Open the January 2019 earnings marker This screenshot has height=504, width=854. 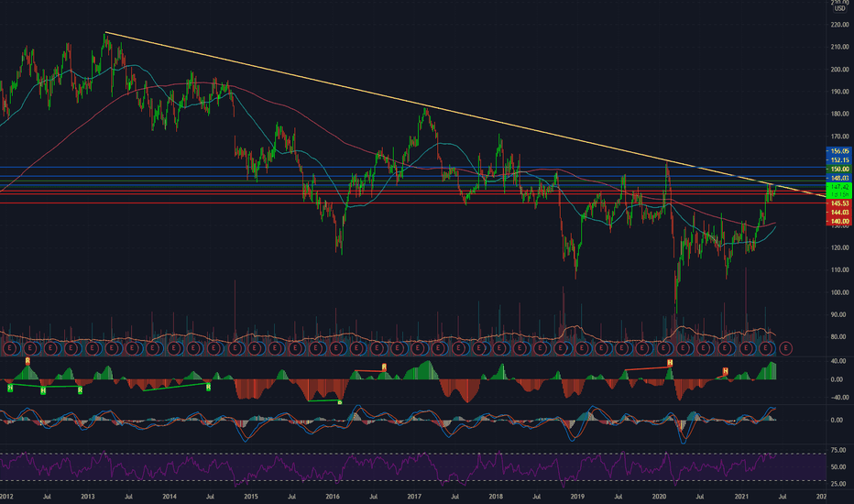(582, 347)
